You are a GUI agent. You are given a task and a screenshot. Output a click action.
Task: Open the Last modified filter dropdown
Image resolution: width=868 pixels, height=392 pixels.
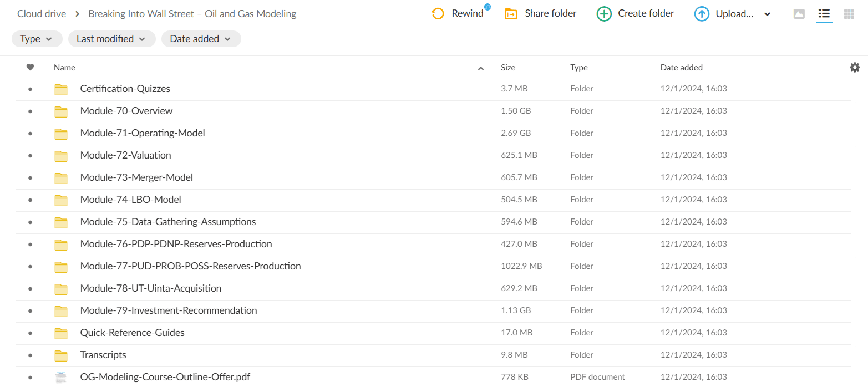click(111, 39)
